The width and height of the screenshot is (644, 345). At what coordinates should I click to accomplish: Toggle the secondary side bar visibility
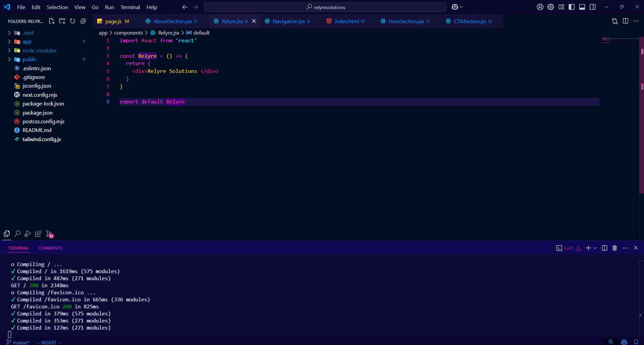pyautogui.click(x=593, y=7)
